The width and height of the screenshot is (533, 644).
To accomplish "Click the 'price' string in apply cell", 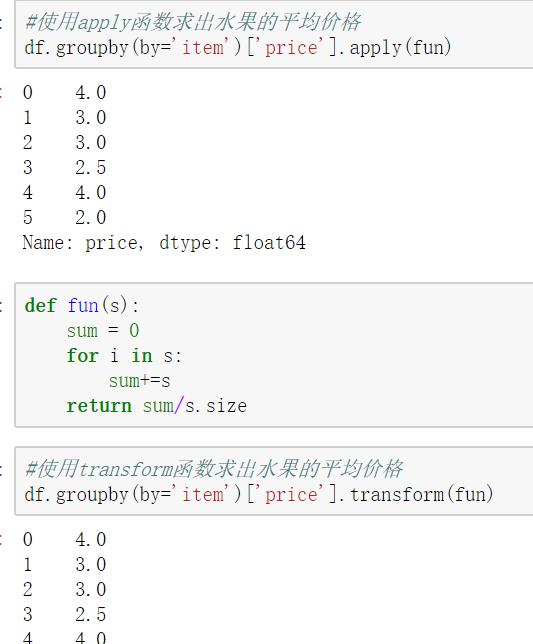I will [292, 47].
